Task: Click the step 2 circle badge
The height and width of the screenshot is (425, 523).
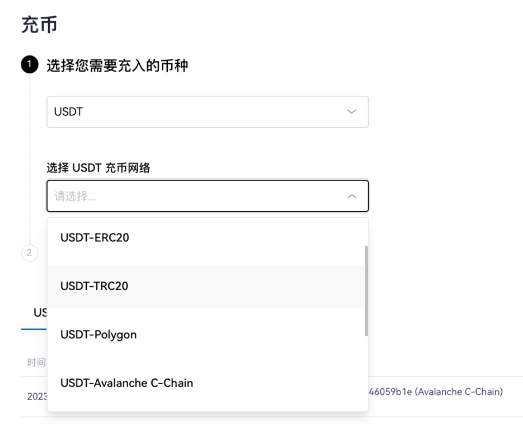Action: tap(30, 253)
